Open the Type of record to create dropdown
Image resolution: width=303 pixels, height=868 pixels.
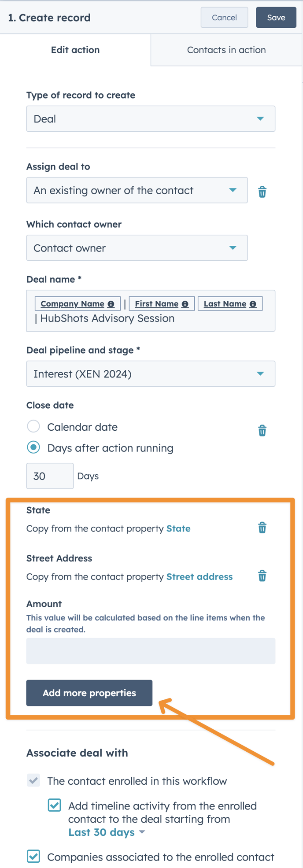151,118
